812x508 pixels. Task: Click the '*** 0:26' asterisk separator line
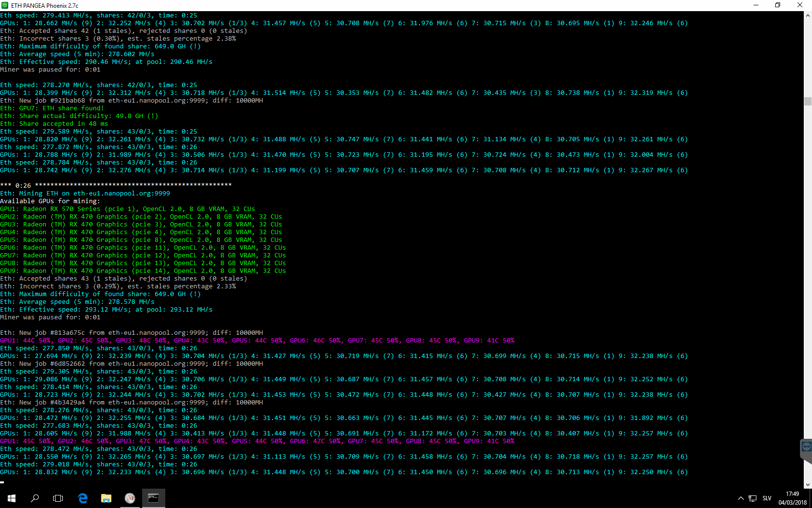(116, 185)
